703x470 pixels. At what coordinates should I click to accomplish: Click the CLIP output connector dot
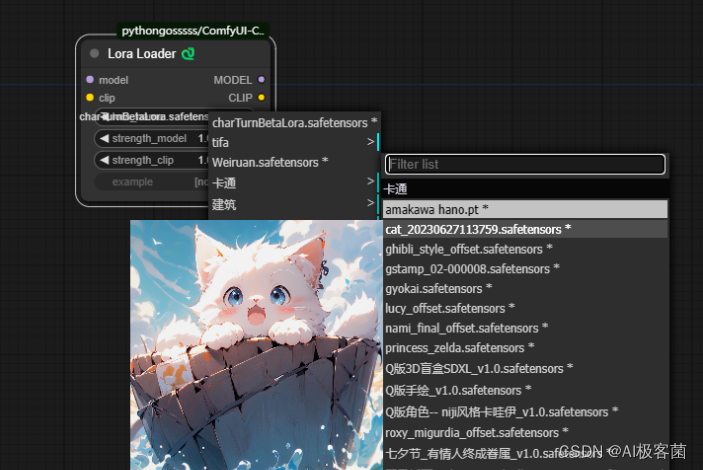tap(261, 97)
